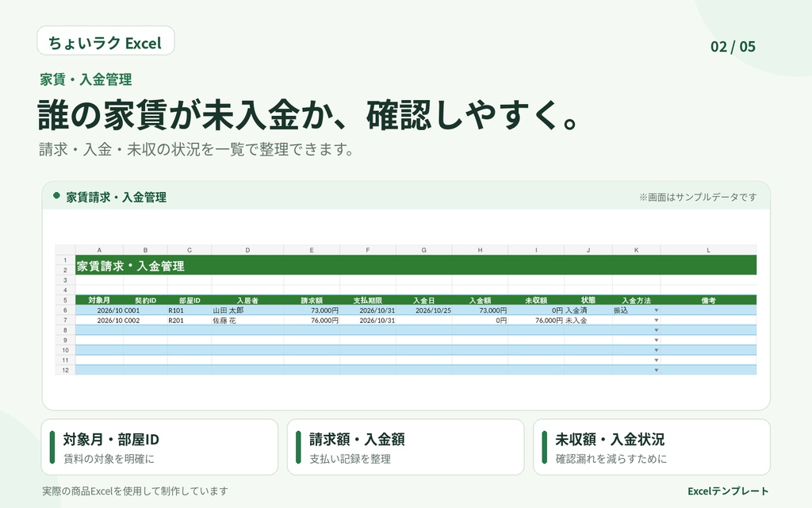Screen dimensions: 812x508
Task: Click the 備考 table header cell
Action: [x=708, y=300]
